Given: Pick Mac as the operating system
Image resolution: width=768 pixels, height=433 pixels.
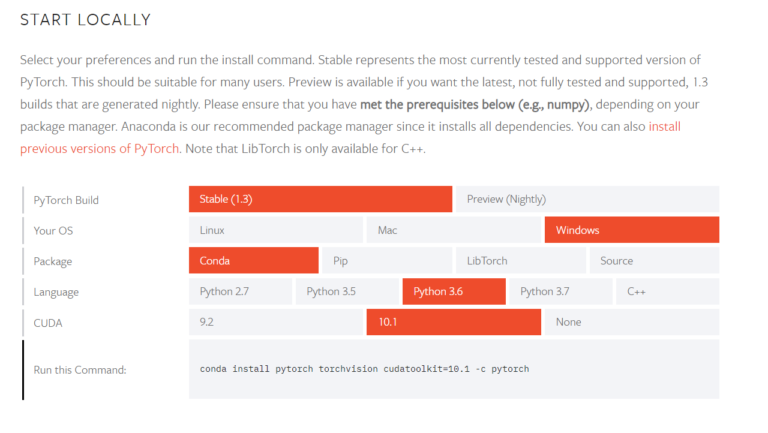Looking at the screenshot, I should coord(454,230).
